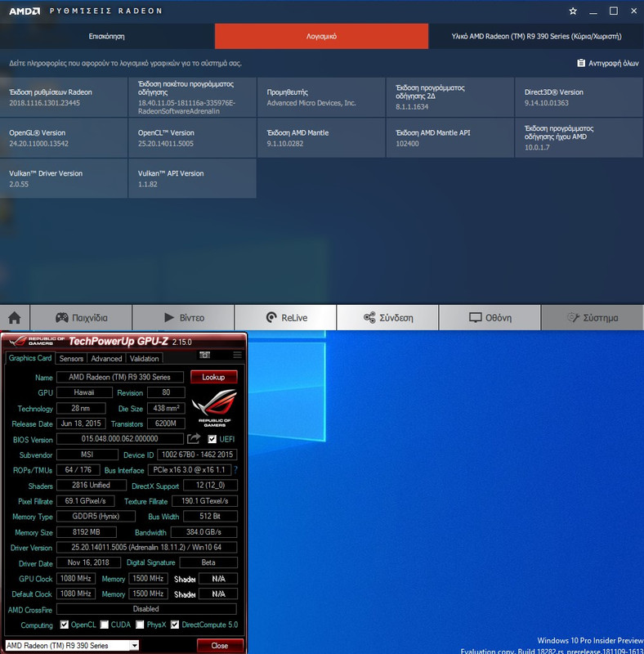Click the Subvendor MSI value
This screenshot has height=654, width=644.
(x=87, y=455)
